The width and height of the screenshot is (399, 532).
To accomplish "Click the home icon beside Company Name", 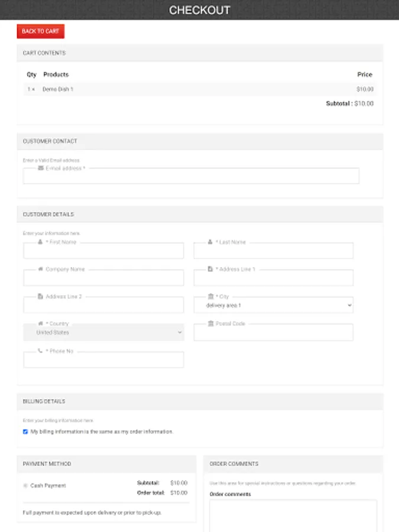I will click(40, 269).
